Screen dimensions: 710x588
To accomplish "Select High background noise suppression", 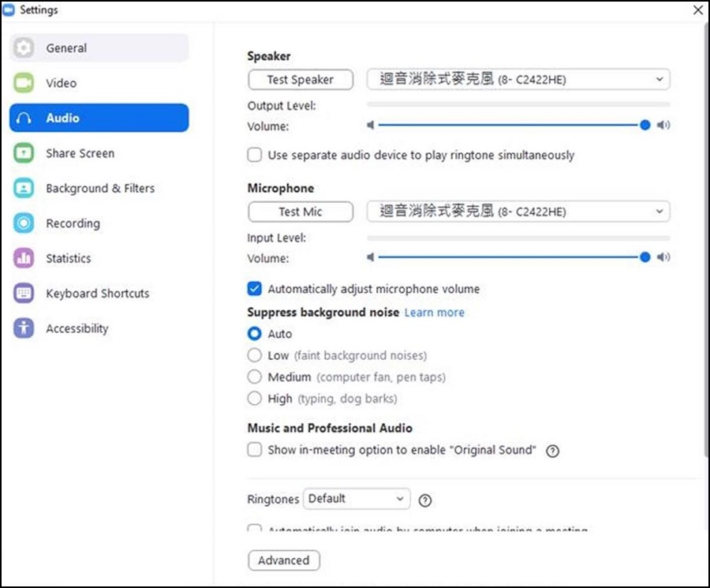I will tap(254, 399).
